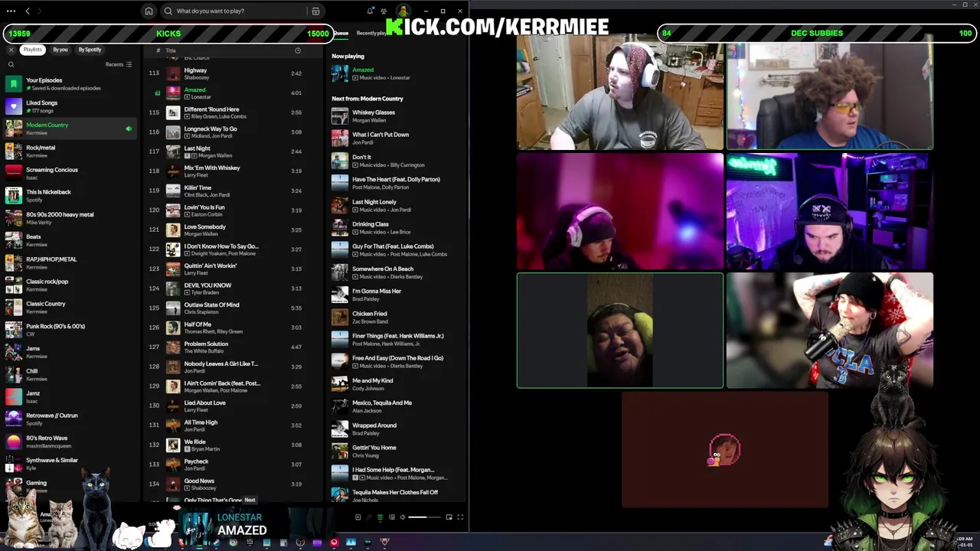Click the duration clock column header
This screenshot has height=551, width=980.
(x=298, y=51)
